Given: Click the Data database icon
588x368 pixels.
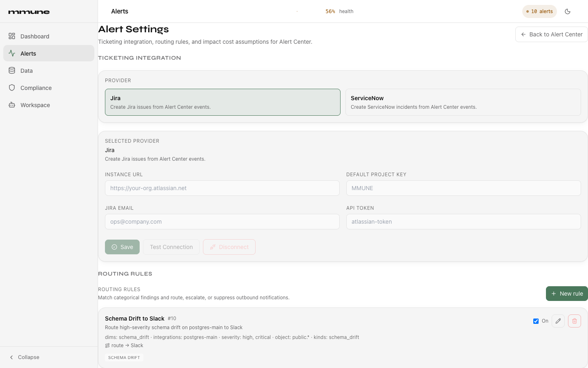Looking at the screenshot, I should click(x=12, y=70).
